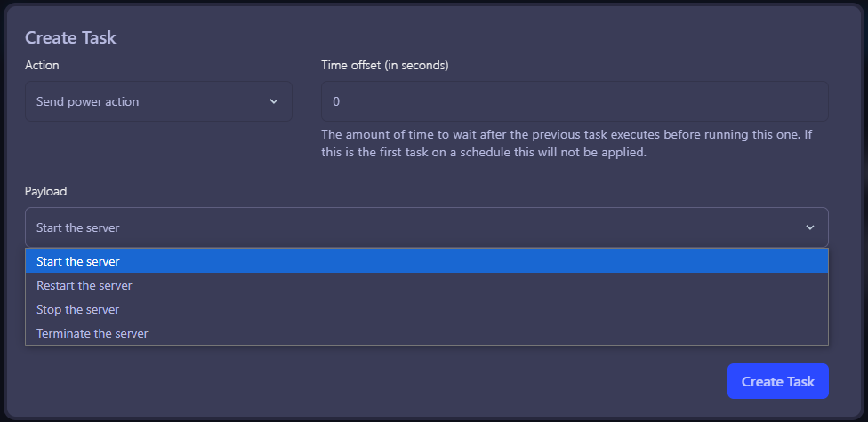Image resolution: width=868 pixels, height=422 pixels.
Task: Click the "Create Task" dialog heading
Action: coord(70,37)
